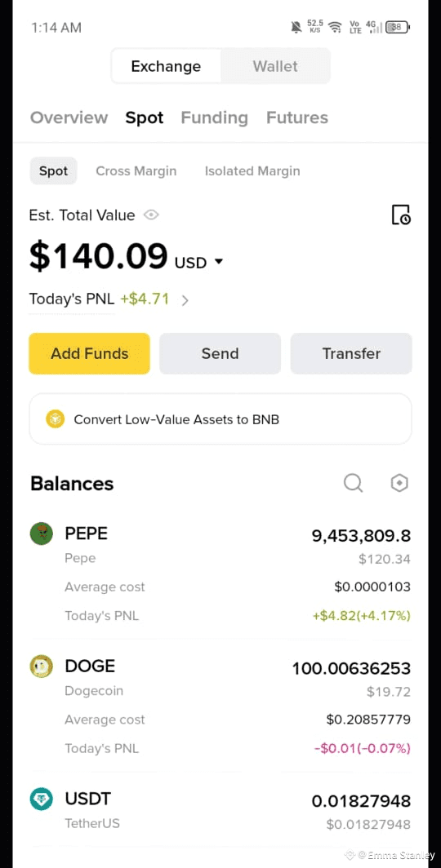Switch to the Futures tab
The width and height of the screenshot is (441, 868).
[x=297, y=117]
